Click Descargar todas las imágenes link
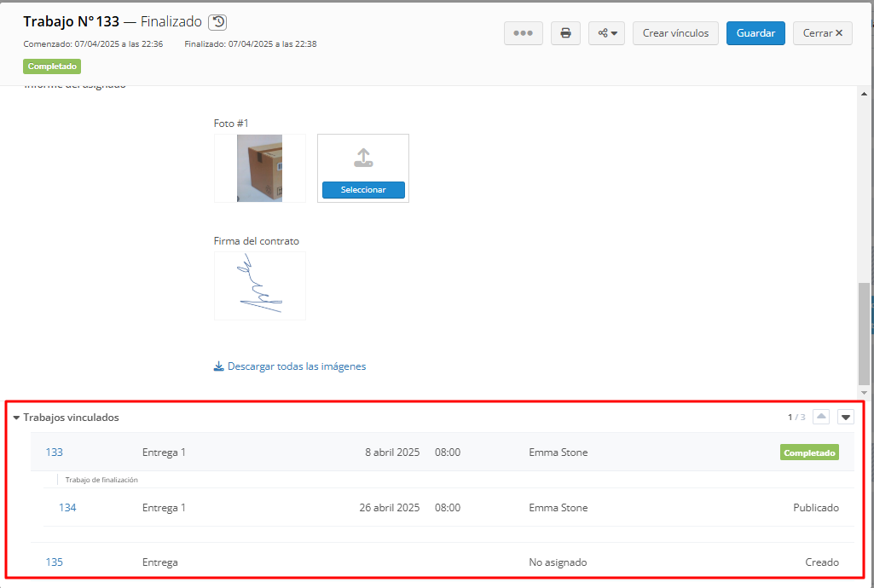874x588 pixels. coord(290,366)
